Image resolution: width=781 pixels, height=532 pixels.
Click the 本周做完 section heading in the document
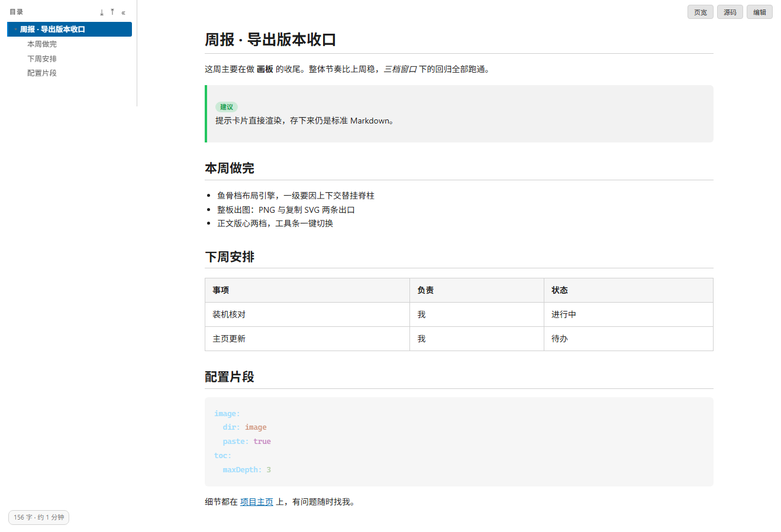[230, 168]
